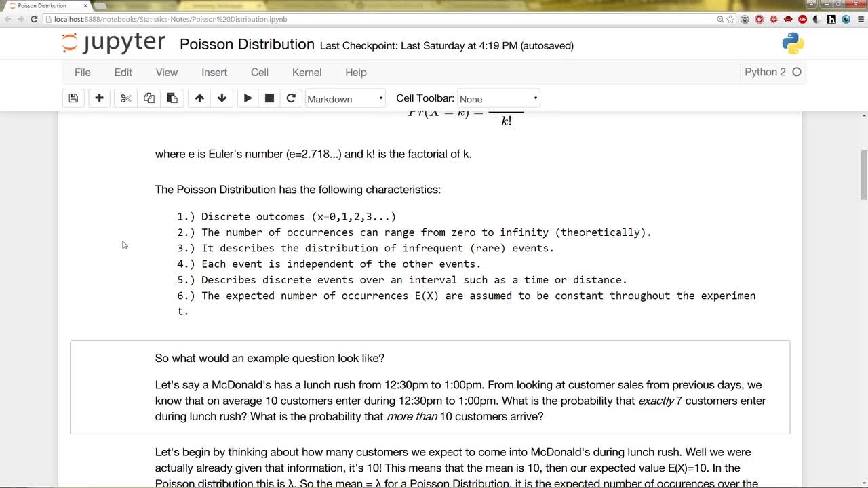Click the Jupyter logo link
The width and height of the screenshot is (868, 488).
[x=113, y=43]
